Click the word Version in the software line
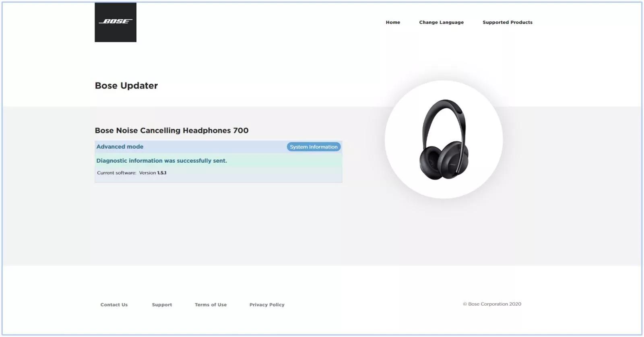 [147, 173]
